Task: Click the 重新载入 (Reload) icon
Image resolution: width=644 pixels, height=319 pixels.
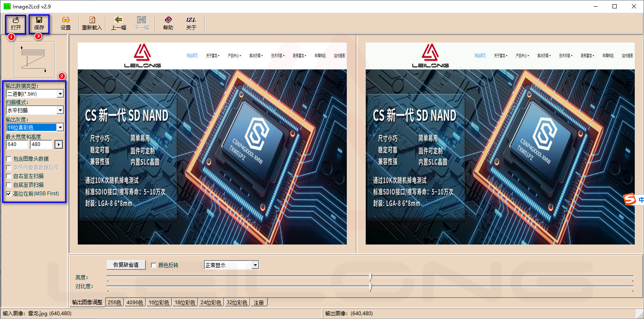Action: (92, 23)
